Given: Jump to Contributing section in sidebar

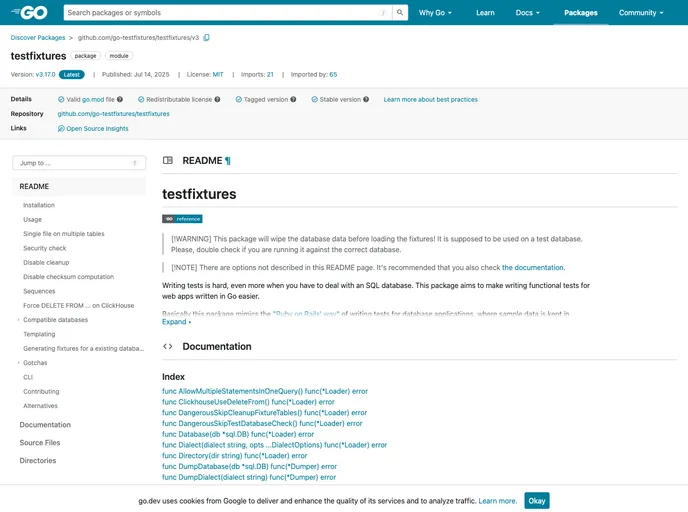Looking at the screenshot, I should click(x=41, y=392).
